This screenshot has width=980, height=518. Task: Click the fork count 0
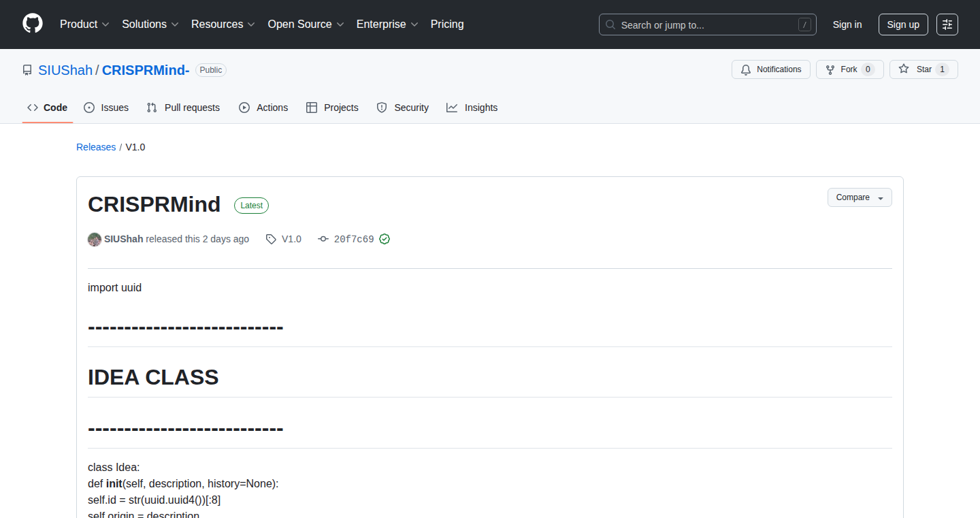868,69
